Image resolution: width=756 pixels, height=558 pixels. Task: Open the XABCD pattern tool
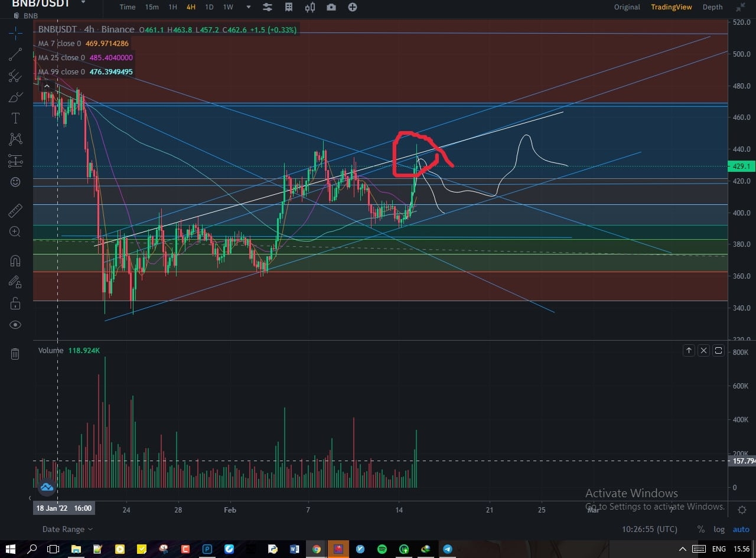pos(15,139)
